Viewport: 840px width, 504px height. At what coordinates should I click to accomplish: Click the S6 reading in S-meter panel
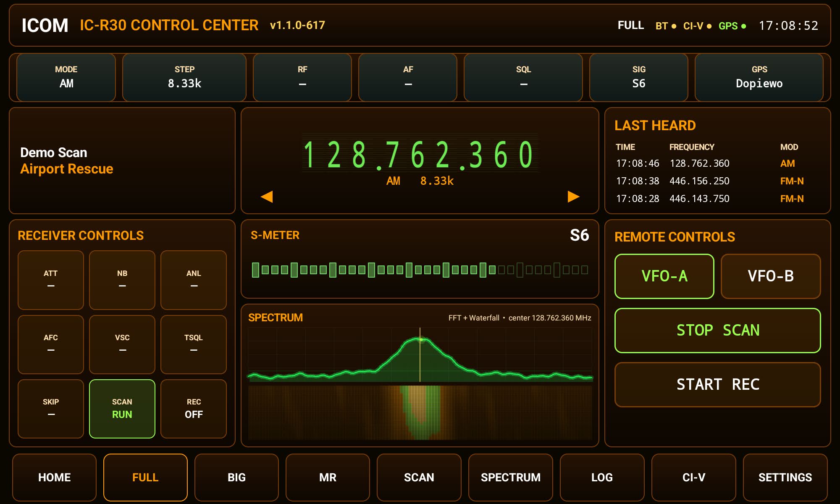(x=579, y=235)
